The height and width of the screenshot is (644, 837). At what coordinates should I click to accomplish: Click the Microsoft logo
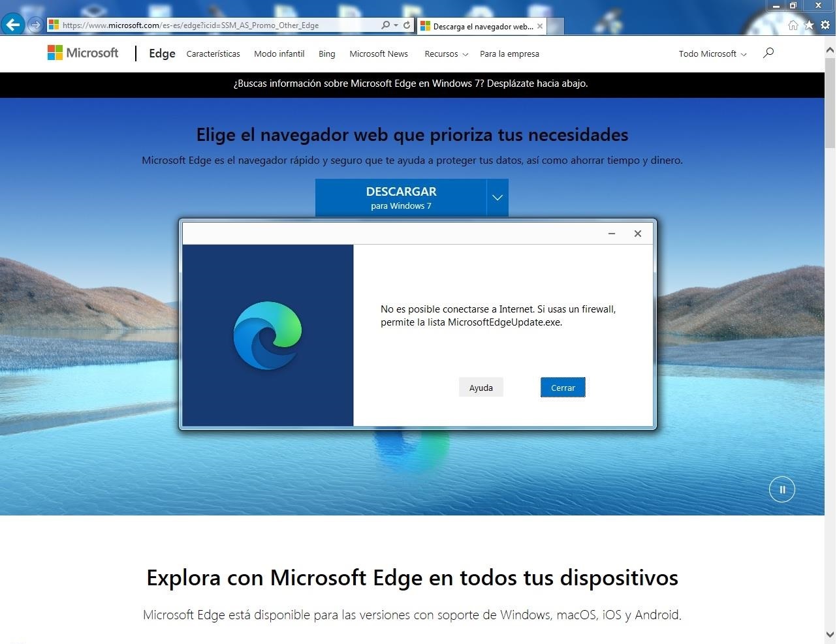(x=83, y=53)
